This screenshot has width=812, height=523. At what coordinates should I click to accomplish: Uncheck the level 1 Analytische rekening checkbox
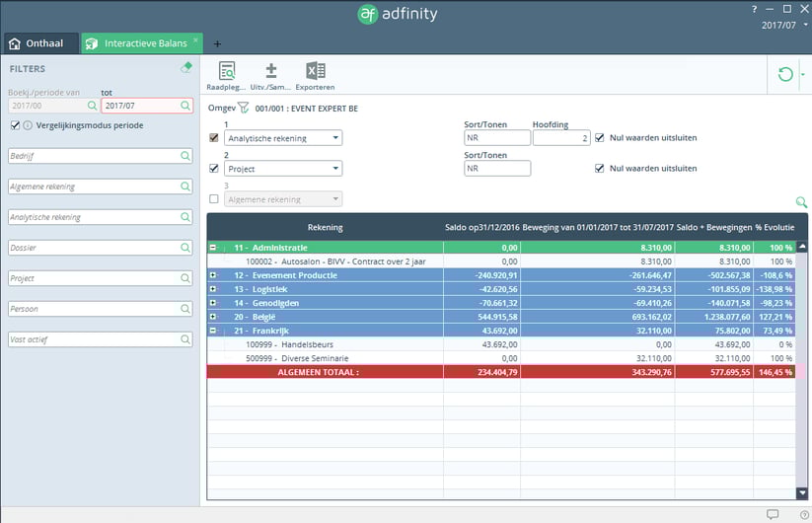214,138
